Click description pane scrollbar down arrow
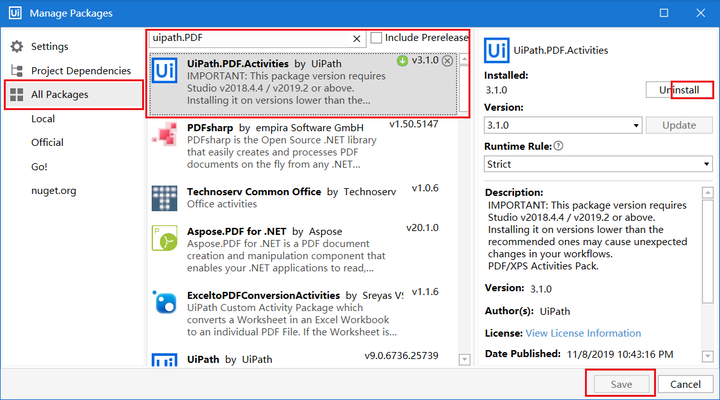This screenshot has height=400, width=720. [708, 356]
